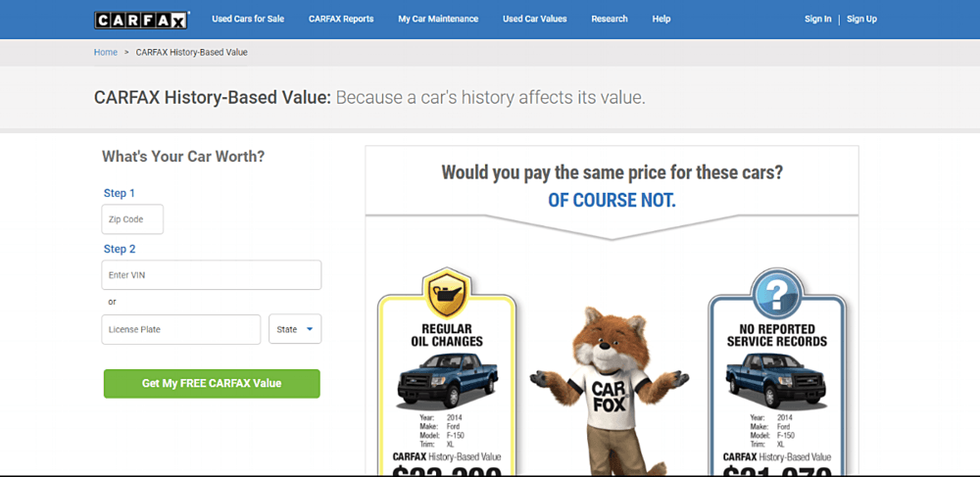The width and height of the screenshot is (980, 477).
Task: Follow the Home breadcrumb link
Action: pos(106,53)
